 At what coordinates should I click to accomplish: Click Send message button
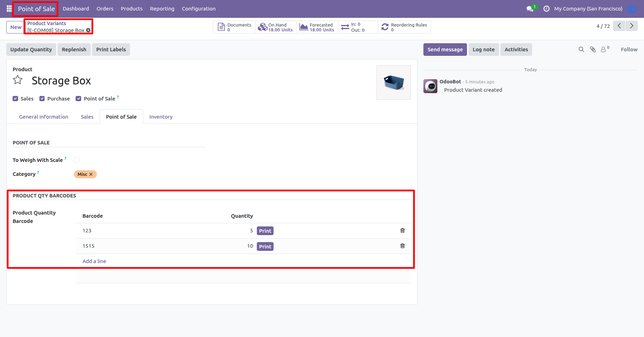tap(445, 50)
